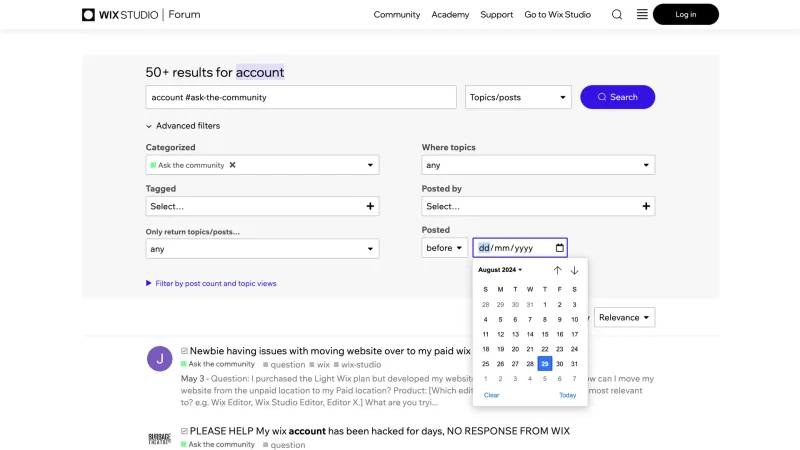Open Only return topics/posts dropdown
The width and height of the screenshot is (800, 450).
click(262, 249)
